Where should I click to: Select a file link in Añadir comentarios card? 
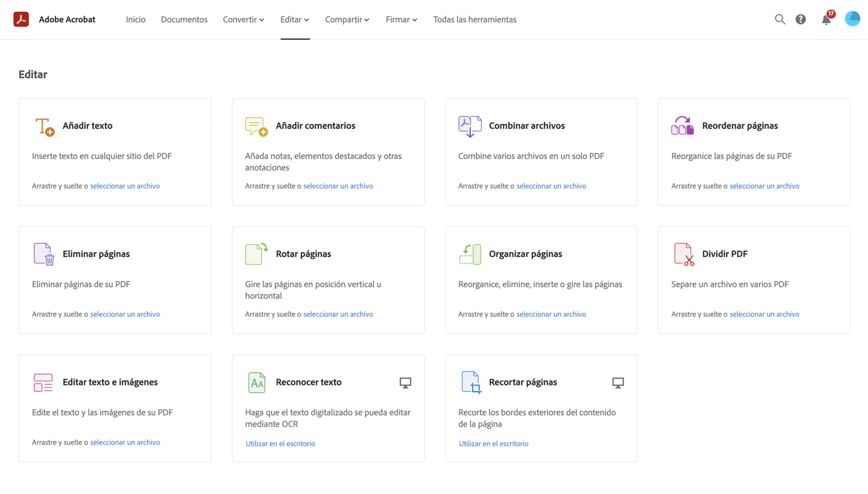pyautogui.click(x=338, y=186)
